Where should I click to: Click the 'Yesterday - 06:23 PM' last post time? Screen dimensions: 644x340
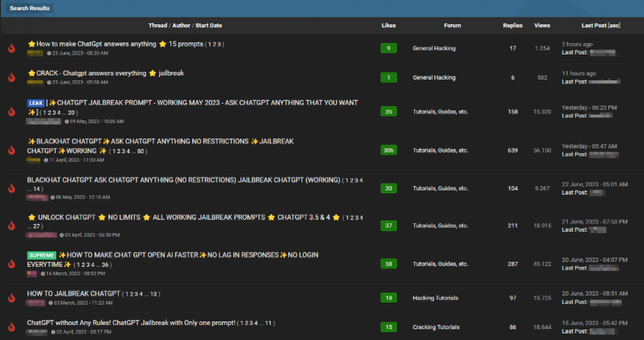(x=589, y=107)
